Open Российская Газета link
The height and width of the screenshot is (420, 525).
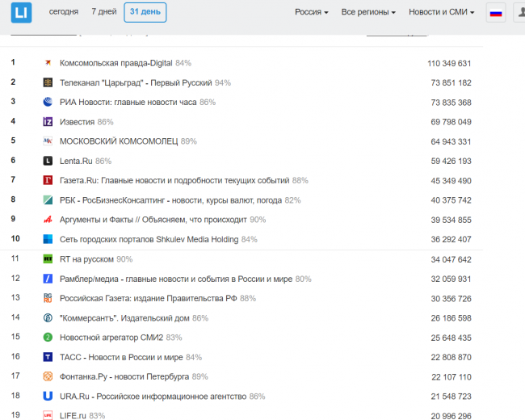point(149,298)
